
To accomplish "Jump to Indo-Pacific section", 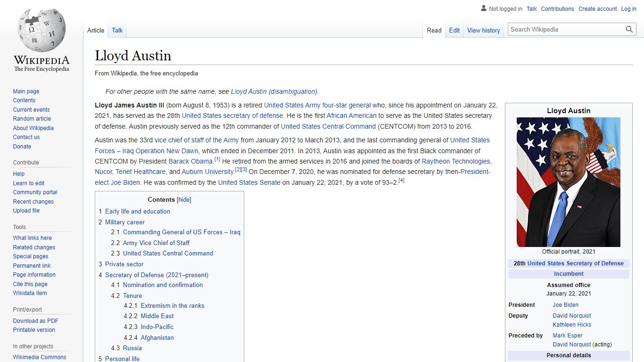I will coord(157,327).
